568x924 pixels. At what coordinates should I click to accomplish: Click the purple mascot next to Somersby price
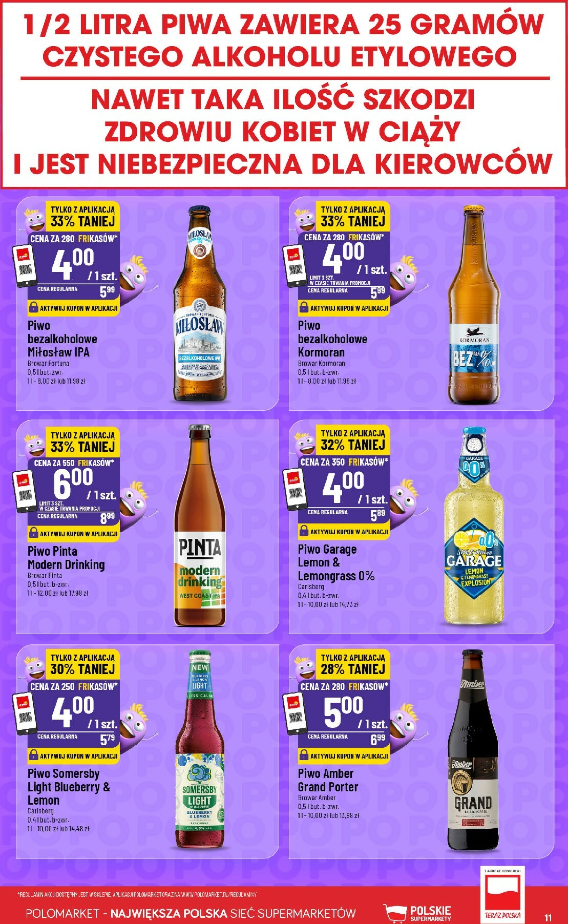134,724
